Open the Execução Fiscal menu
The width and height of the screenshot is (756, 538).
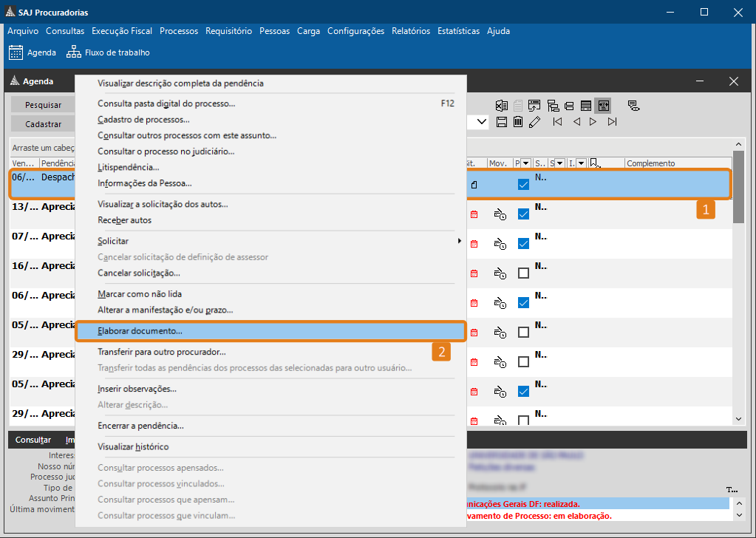tap(122, 31)
